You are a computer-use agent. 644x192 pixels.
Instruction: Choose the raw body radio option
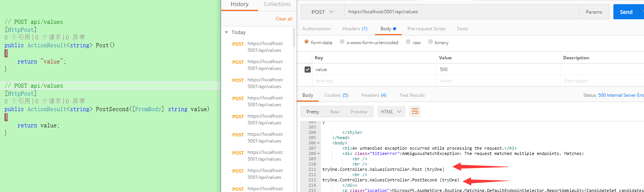pos(408,42)
